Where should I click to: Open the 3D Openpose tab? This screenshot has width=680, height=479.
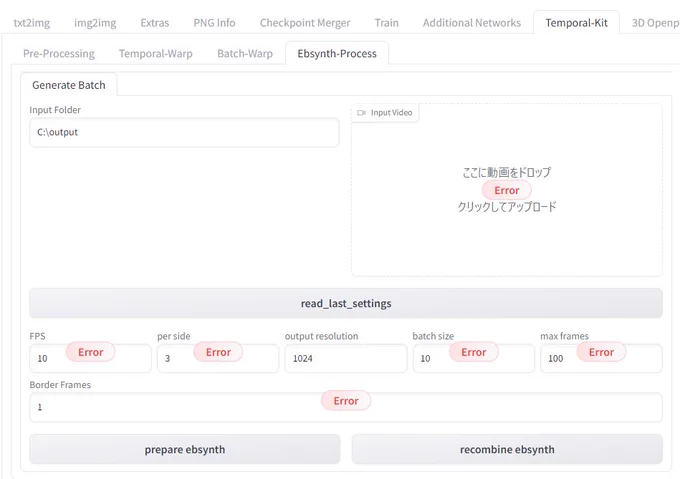pyautogui.click(x=654, y=23)
